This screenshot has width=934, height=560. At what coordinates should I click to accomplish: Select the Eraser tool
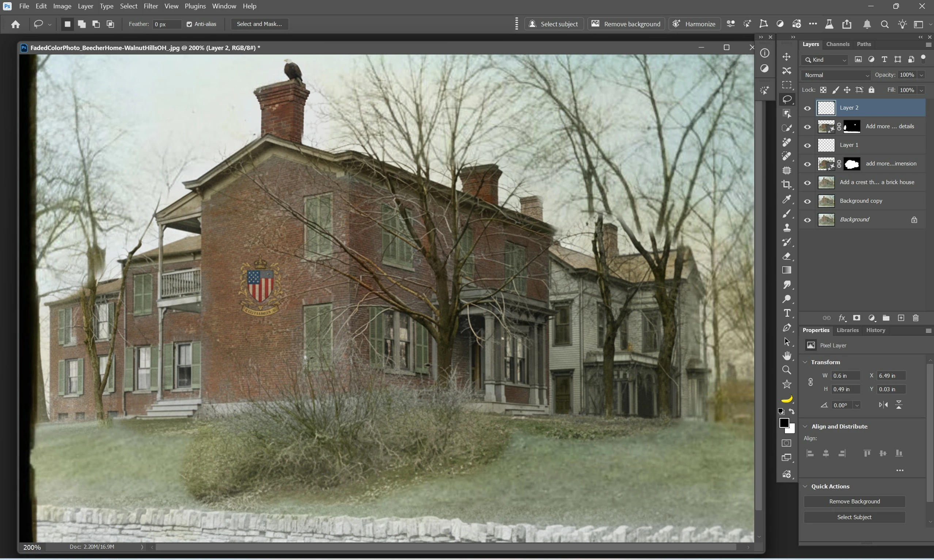pyautogui.click(x=786, y=256)
